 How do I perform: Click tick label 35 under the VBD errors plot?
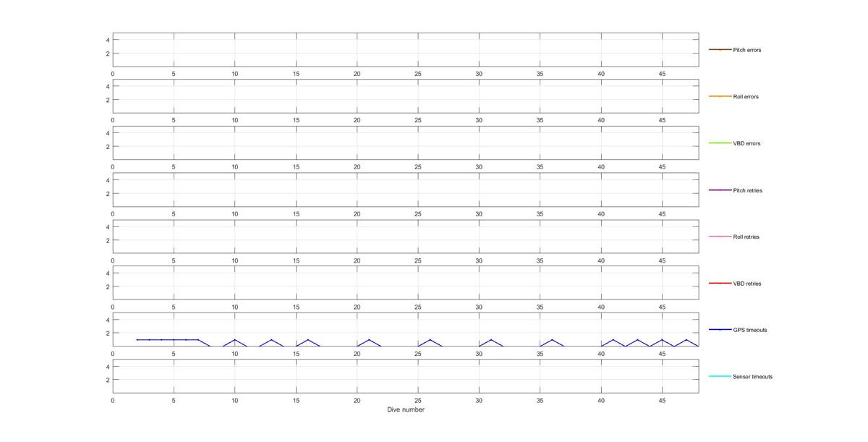(540, 166)
